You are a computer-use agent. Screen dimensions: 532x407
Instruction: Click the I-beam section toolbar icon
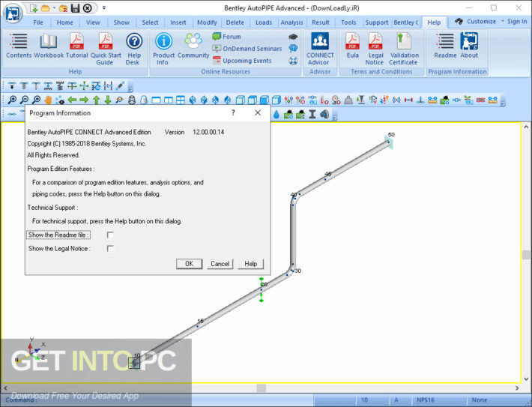(x=312, y=115)
